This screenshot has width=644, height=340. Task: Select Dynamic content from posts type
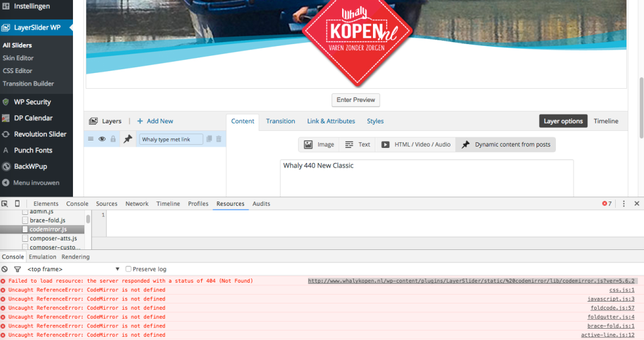click(506, 144)
